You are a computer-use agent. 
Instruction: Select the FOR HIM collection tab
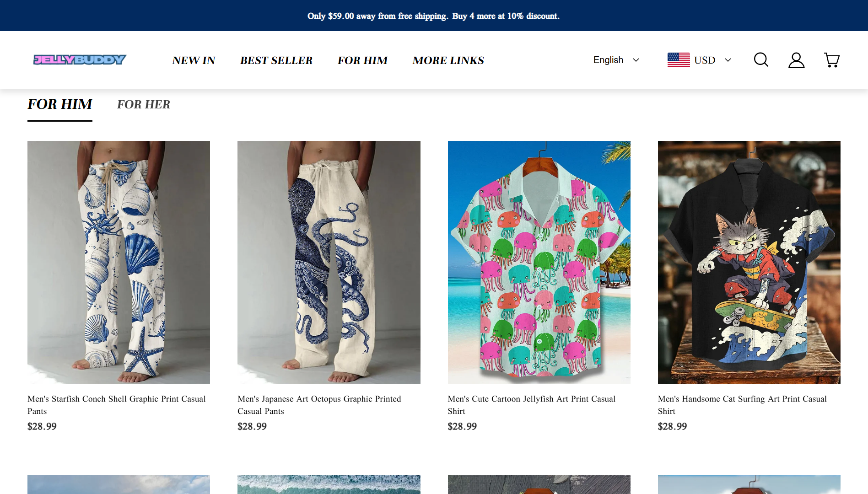click(x=60, y=104)
